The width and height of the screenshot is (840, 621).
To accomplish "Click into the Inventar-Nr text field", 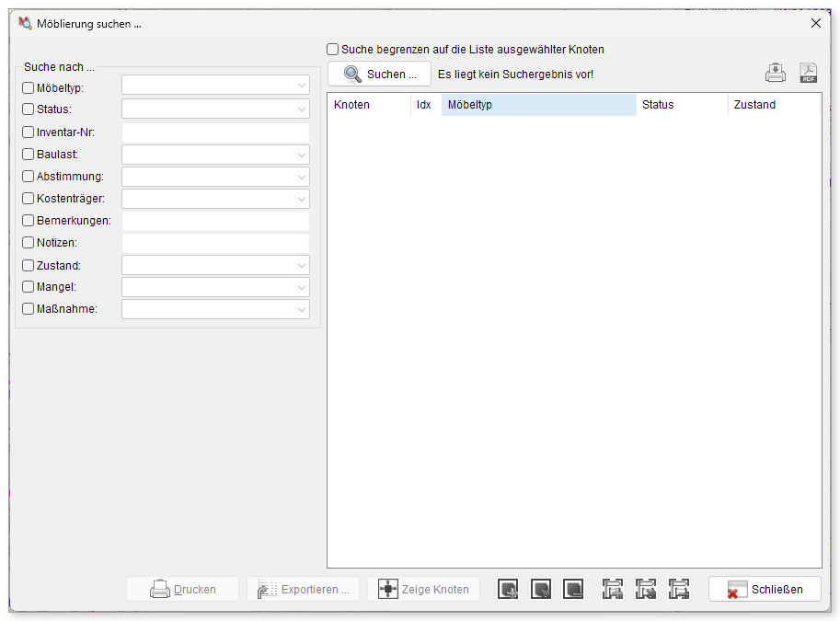I will click(x=215, y=132).
